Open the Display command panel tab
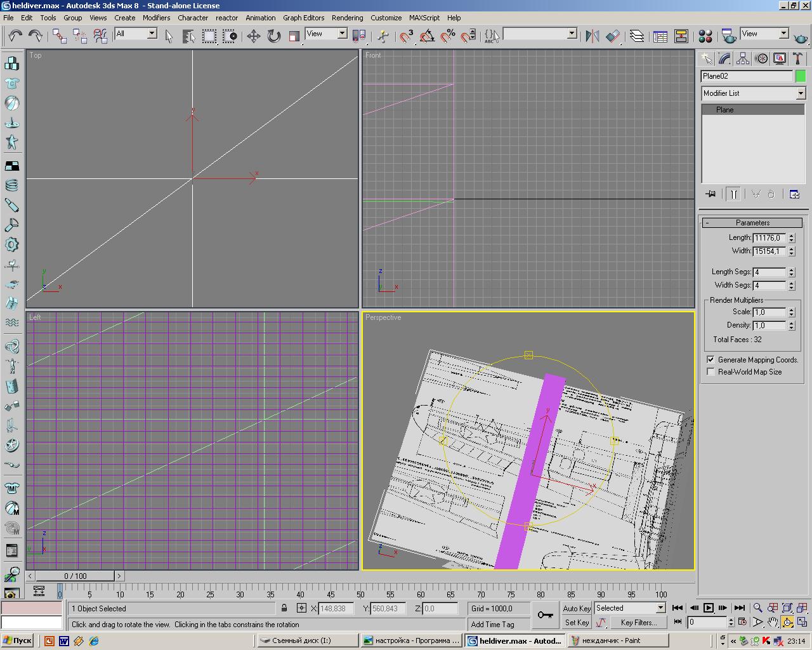Image resolution: width=812 pixels, height=650 pixels. (780, 59)
